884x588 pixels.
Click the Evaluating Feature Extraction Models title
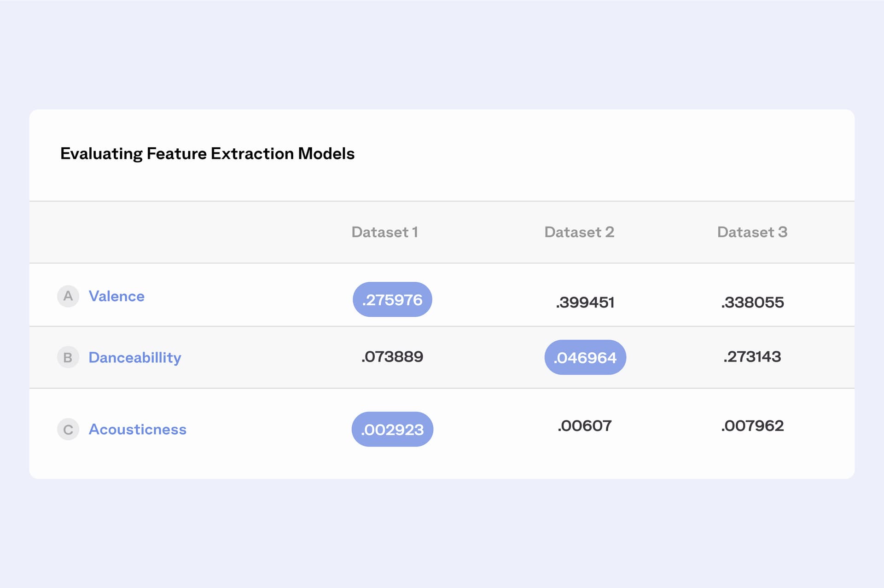click(x=208, y=154)
